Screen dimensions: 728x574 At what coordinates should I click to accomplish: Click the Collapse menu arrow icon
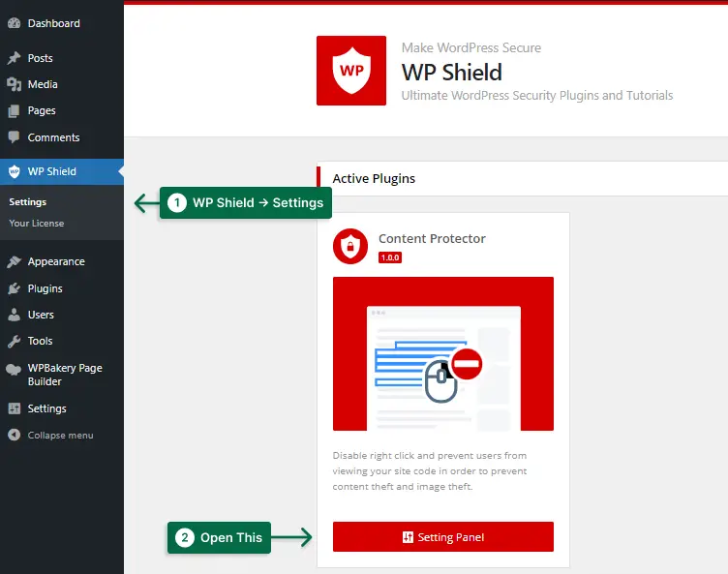point(14,436)
